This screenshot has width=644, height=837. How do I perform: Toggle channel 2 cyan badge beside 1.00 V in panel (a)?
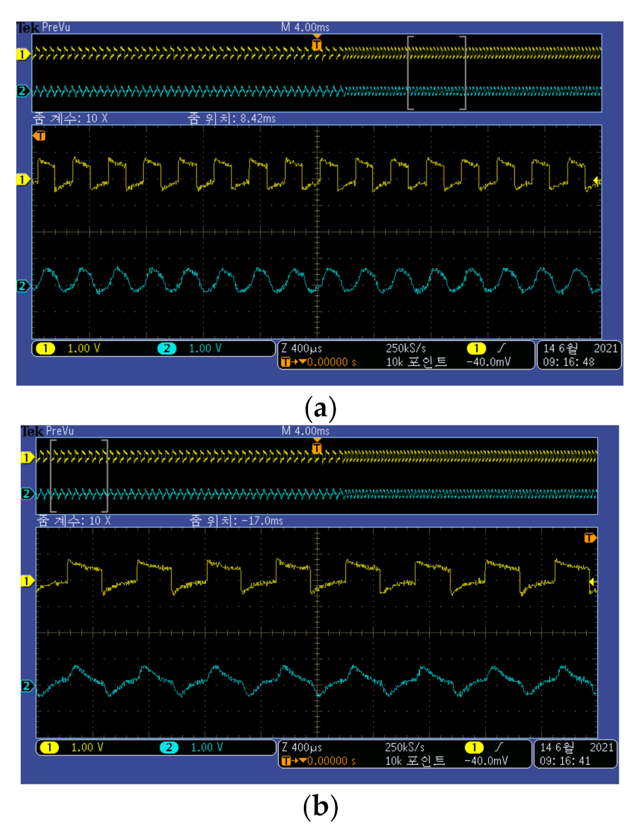click(x=167, y=348)
